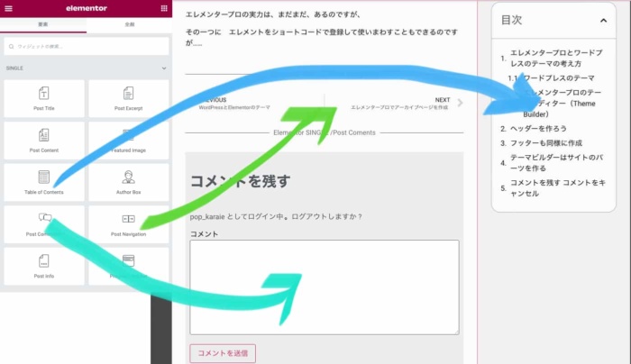
Task: Click the next post chevron arrow
Action: 460,103
